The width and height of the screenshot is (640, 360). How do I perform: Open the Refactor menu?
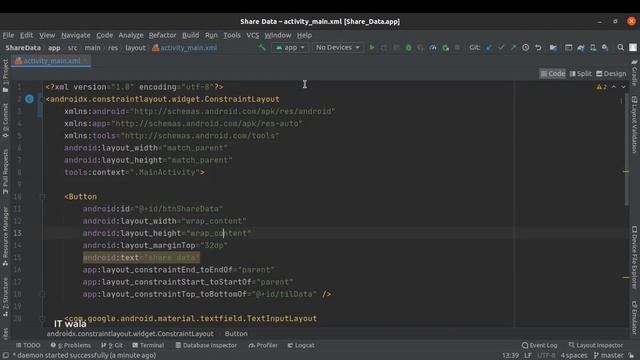coord(162,35)
